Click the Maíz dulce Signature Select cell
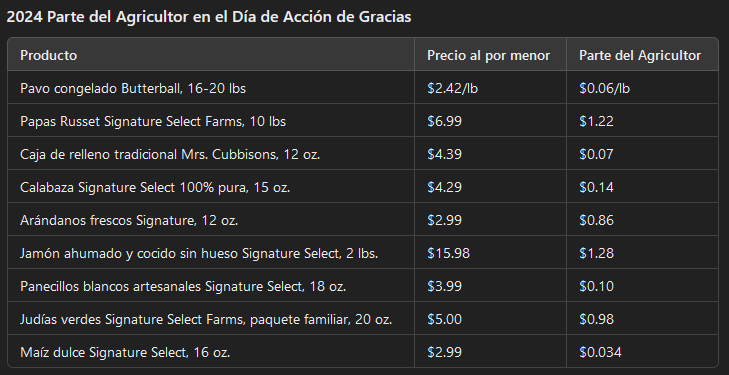The image size is (729, 375). point(211,351)
